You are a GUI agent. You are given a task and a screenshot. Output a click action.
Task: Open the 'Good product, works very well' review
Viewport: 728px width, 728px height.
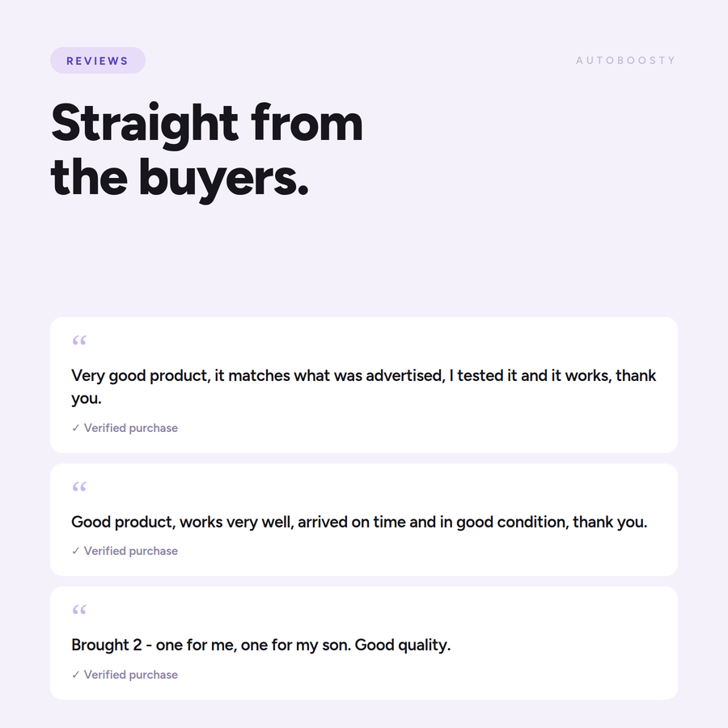364,519
